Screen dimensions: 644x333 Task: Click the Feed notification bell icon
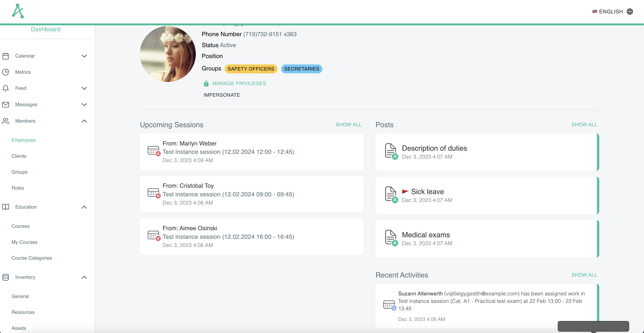[6, 88]
